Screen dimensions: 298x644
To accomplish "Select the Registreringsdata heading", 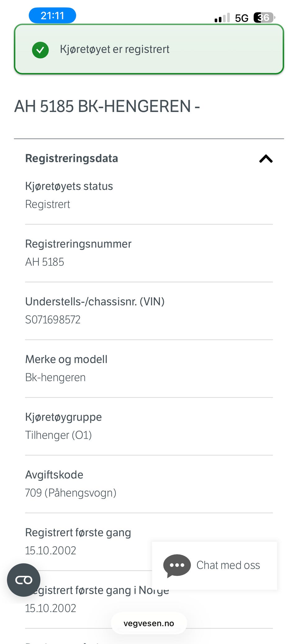I will [71, 158].
